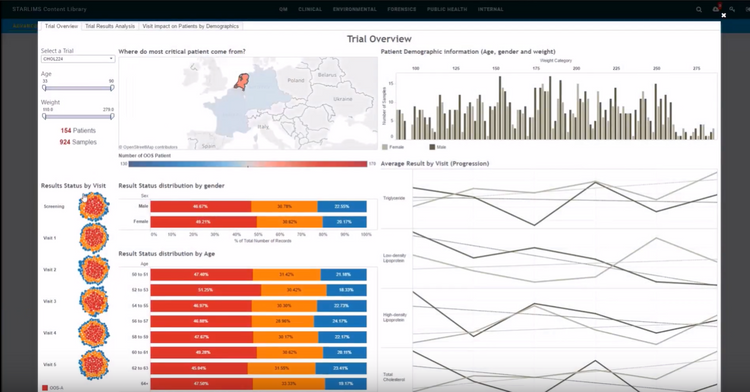Click the 52 to 53 age red segment
Screen dimensions: 750x392
click(x=206, y=290)
